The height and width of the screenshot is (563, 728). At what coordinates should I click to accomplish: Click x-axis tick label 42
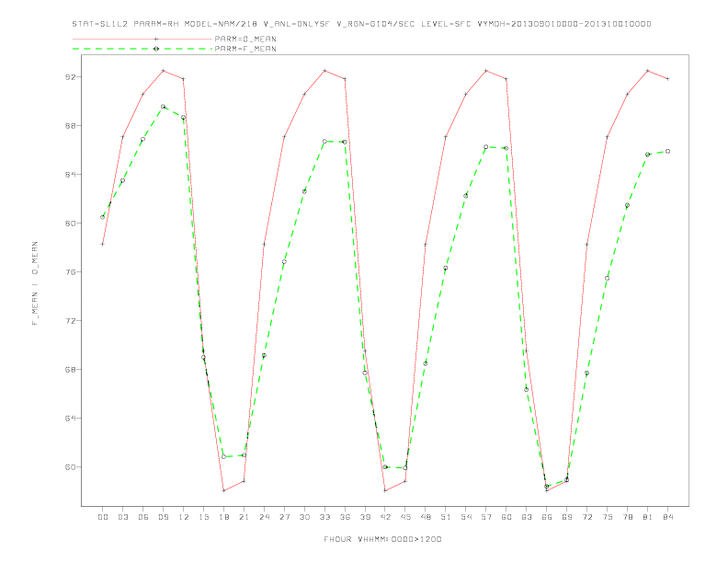point(385,517)
